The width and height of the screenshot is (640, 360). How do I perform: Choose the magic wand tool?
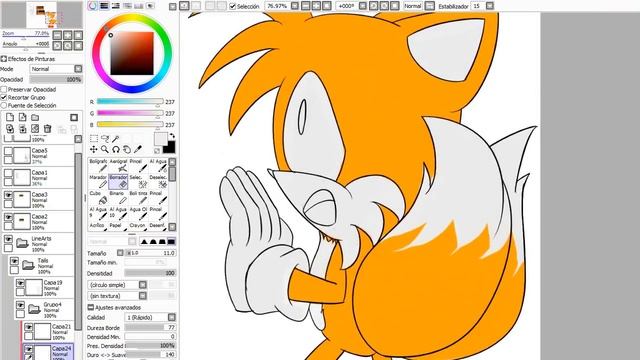tap(116, 139)
